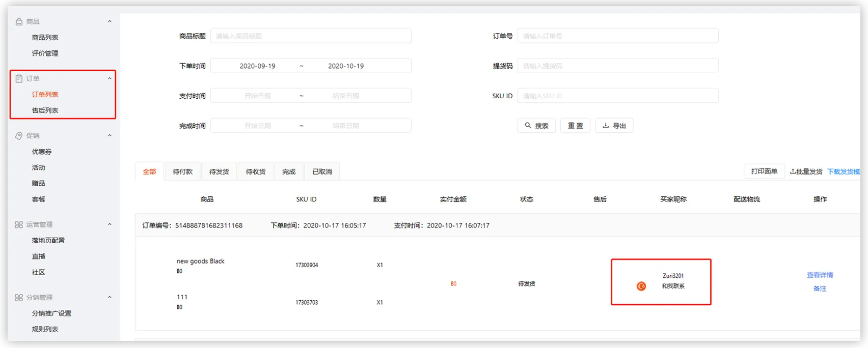Open 分销推广设置 in the sidebar
This screenshot has height=348, width=868.
[x=51, y=313]
